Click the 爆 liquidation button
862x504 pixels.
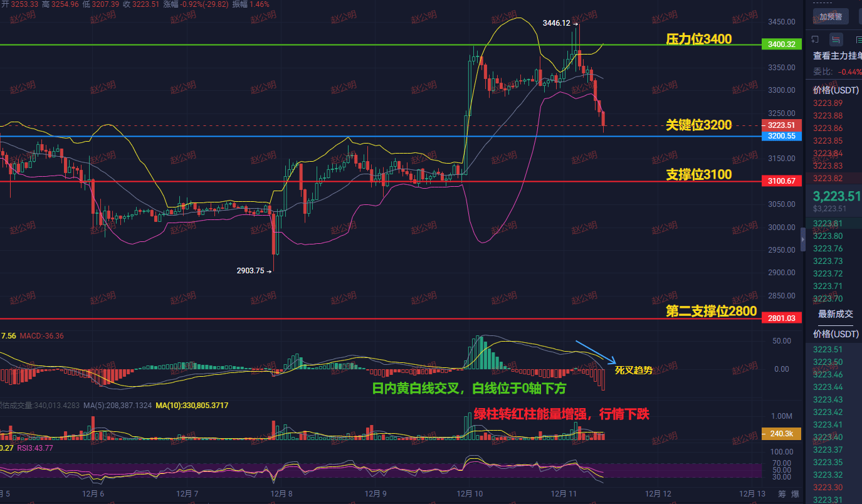795,494
